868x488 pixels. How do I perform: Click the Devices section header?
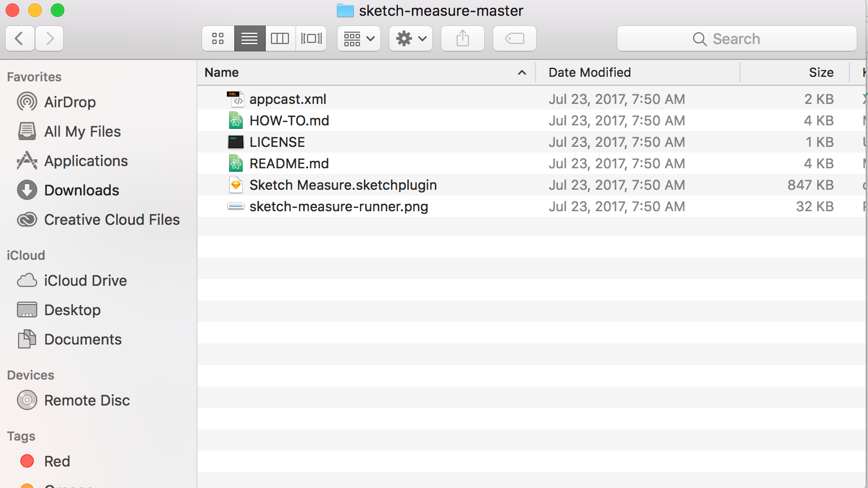coord(30,375)
